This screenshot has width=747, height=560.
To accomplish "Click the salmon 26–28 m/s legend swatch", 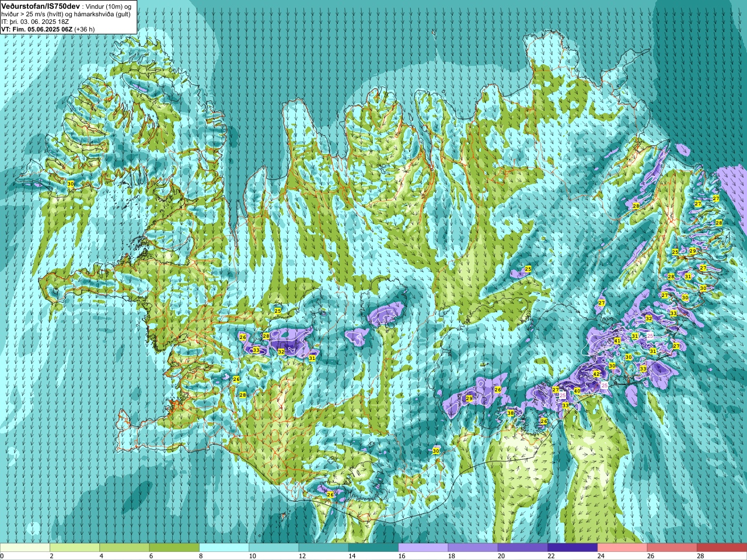I will click(672, 548).
